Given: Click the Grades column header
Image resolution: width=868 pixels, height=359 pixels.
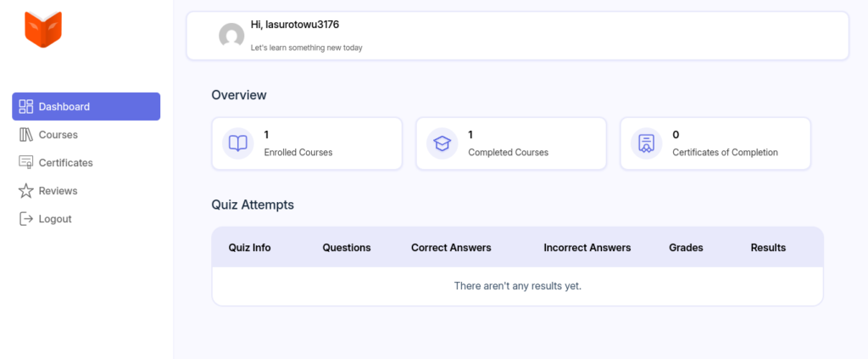Looking at the screenshot, I should coord(686,248).
